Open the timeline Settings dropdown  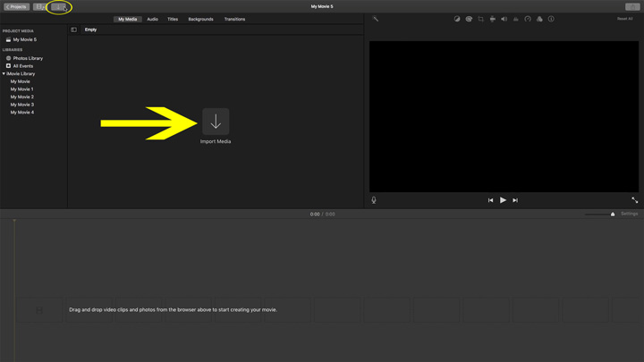629,214
